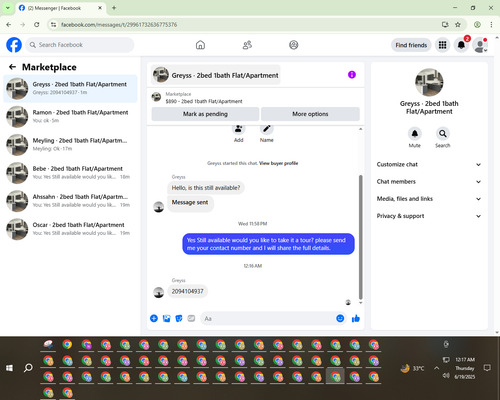This screenshot has width=500, height=400.
Task: Mute the conversation with the bell icon
Action: pos(415,134)
